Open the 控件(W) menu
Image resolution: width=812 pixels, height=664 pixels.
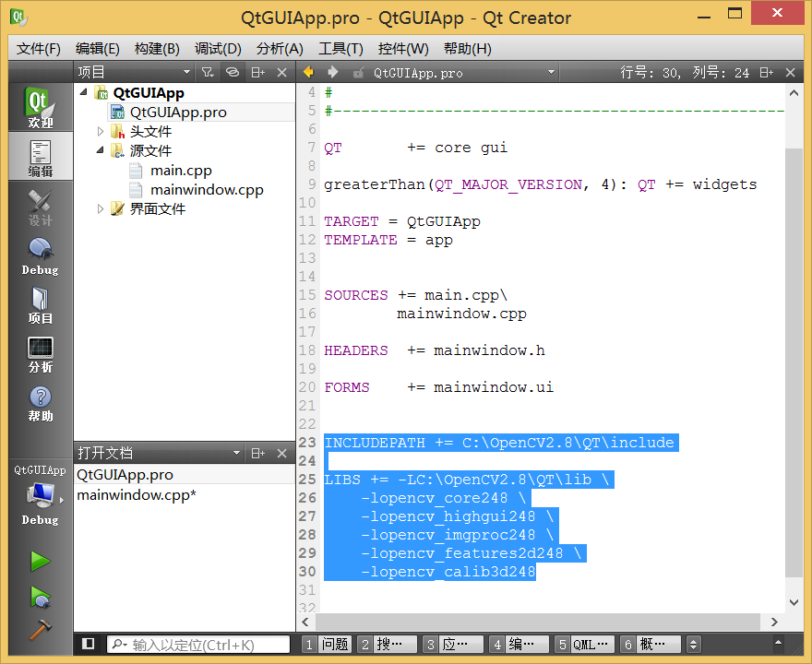click(403, 49)
